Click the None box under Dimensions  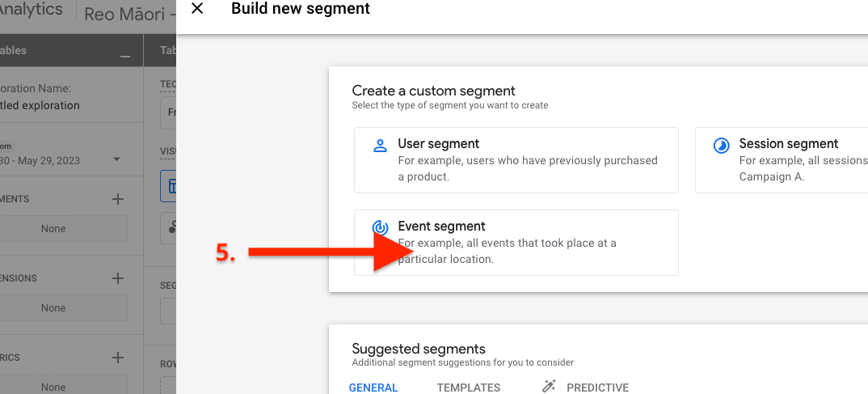[54, 308]
